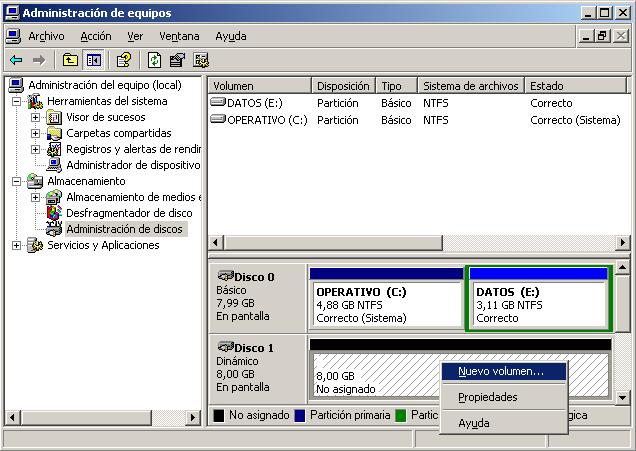Choose Nuevo volumen from the context menu
Viewport: 636px width, 451px height.
tap(501, 371)
